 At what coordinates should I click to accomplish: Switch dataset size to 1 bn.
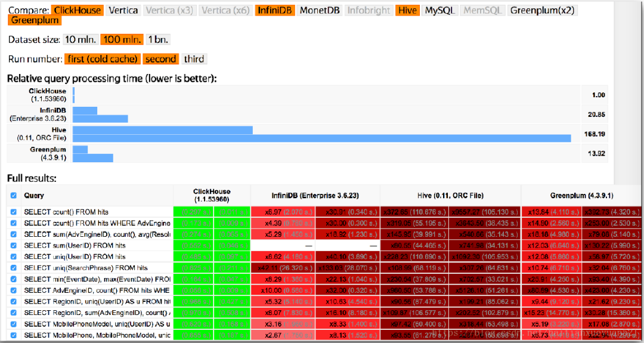pyautogui.click(x=158, y=39)
